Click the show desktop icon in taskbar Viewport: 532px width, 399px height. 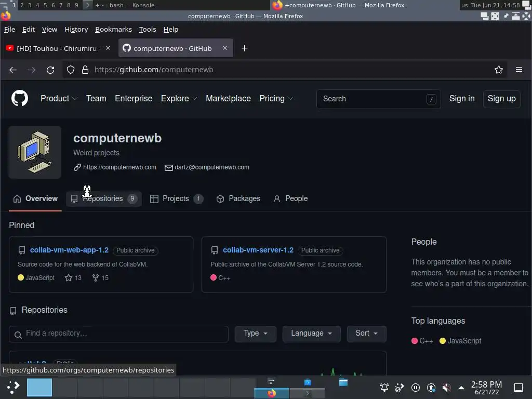point(518,388)
